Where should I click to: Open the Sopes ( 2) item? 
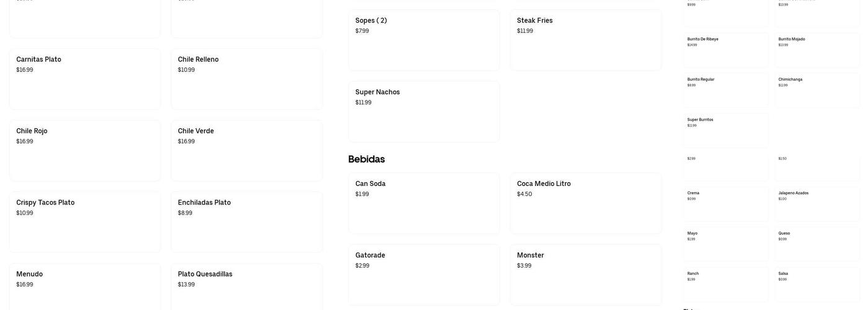[x=424, y=40]
